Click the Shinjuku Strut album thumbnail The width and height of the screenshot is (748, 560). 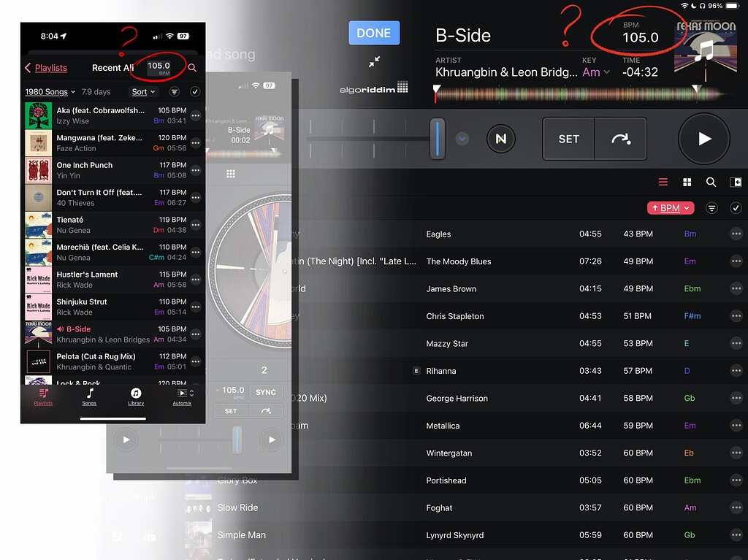coord(38,307)
